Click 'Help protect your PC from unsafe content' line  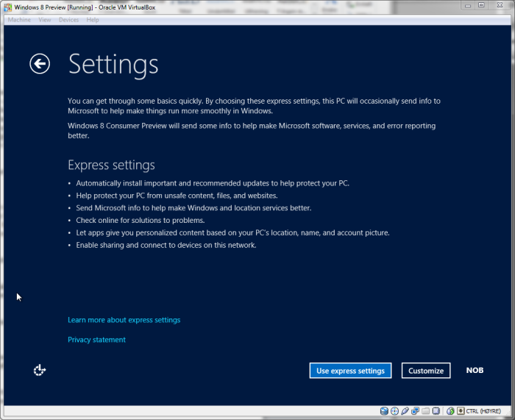point(177,196)
